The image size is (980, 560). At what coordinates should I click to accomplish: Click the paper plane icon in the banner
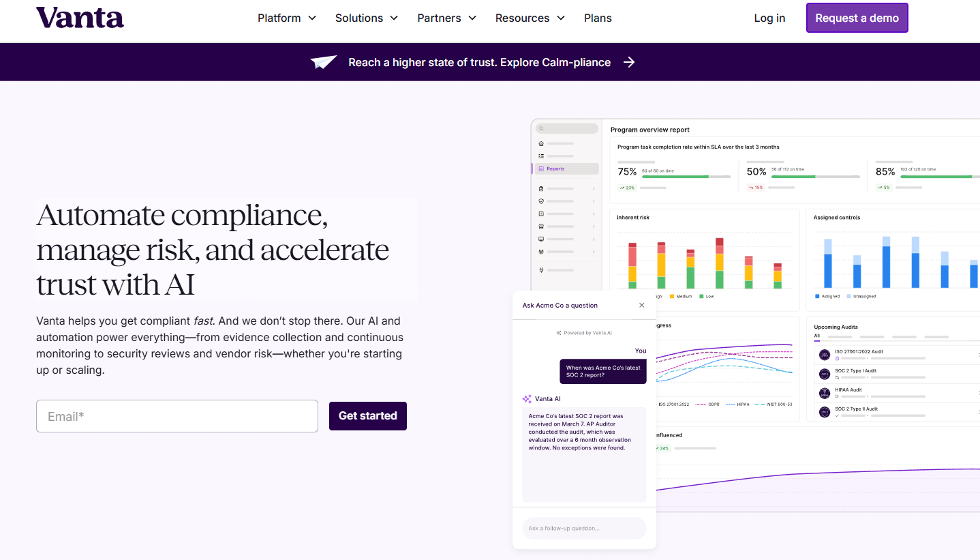323,61
